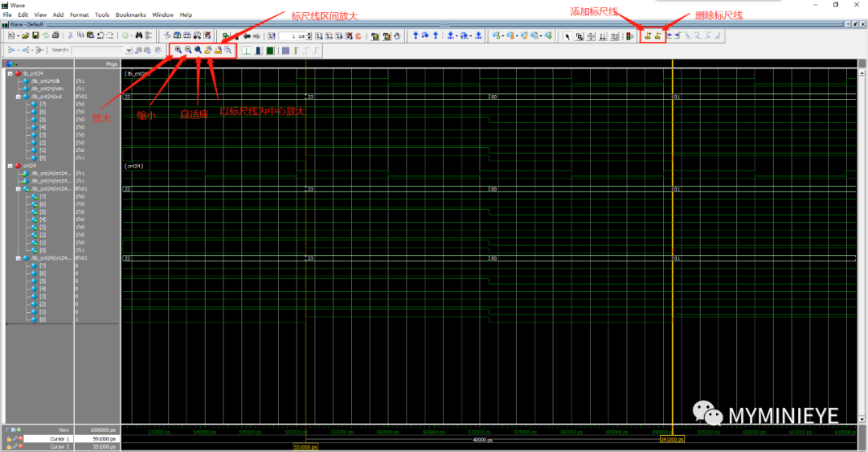
Task: Open the Edit menu
Action: click(x=23, y=15)
